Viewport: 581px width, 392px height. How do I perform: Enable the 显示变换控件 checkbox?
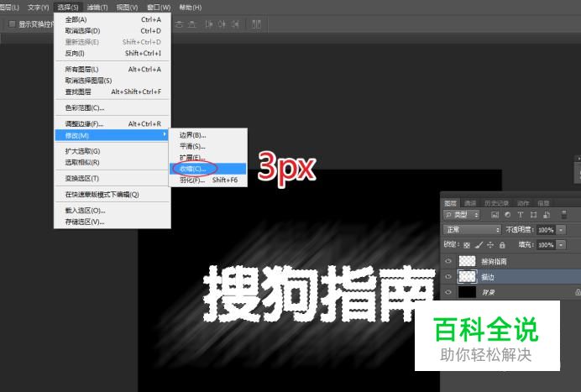12,24
